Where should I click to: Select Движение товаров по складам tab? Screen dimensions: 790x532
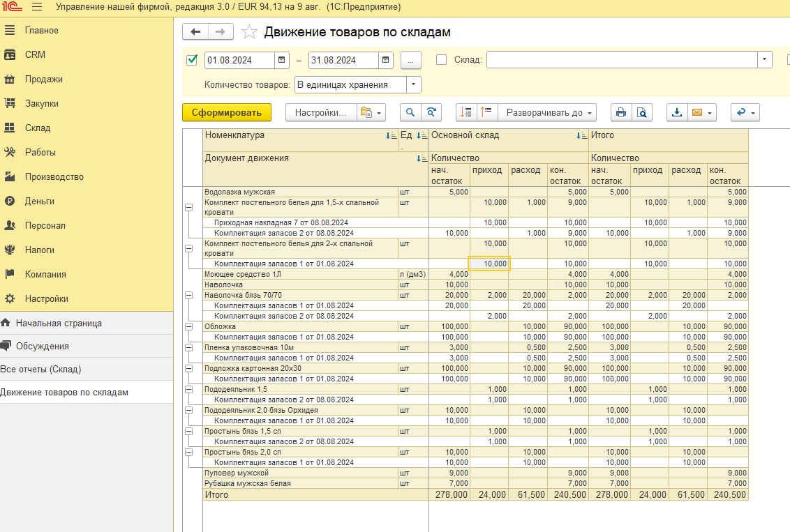coord(87,392)
